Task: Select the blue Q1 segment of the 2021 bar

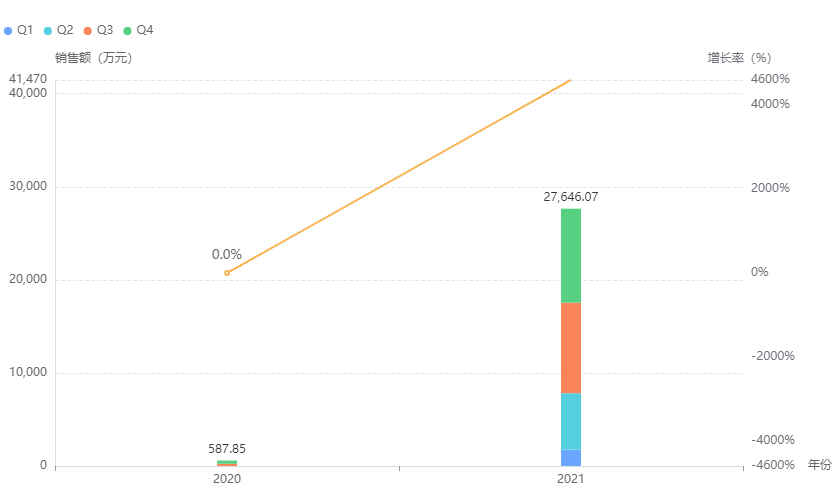Action: tap(570, 458)
